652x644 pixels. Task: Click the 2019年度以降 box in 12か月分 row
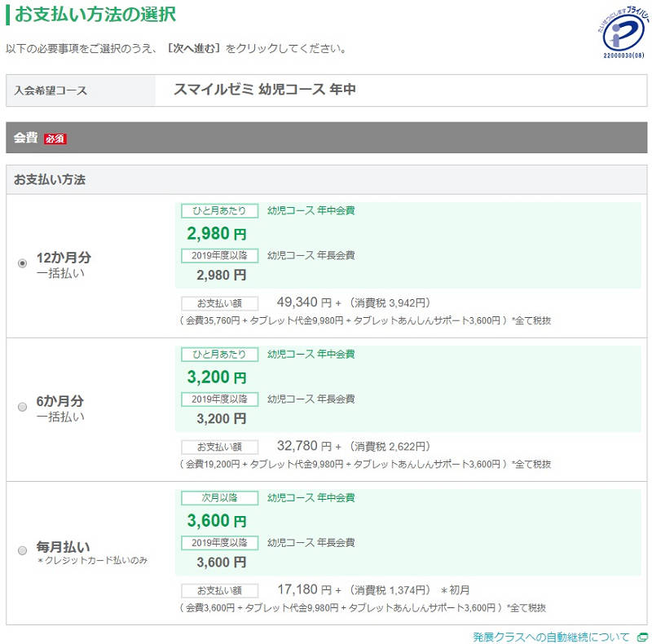pyautogui.click(x=219, y=255)
